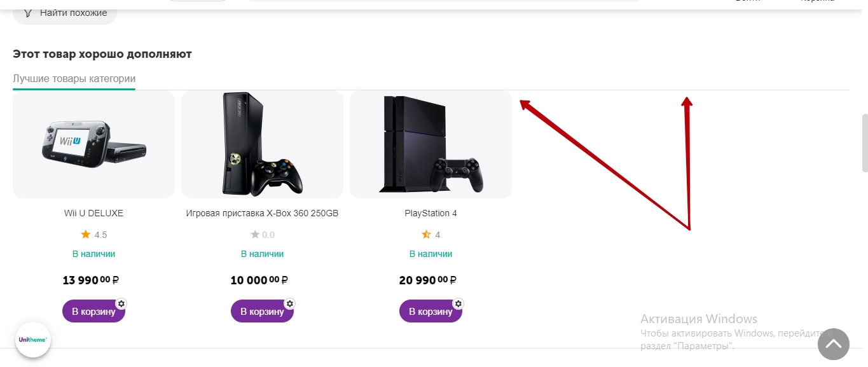
Task: Add Wii U DELUXE to cart
Action: point(93,312)
